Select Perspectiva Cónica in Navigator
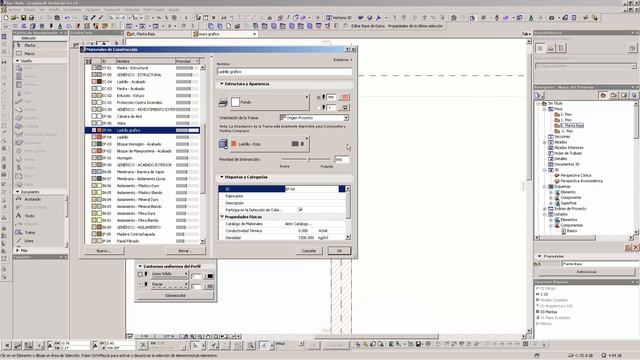The width and height of the screenshot is (640, 360). [575, 175]
